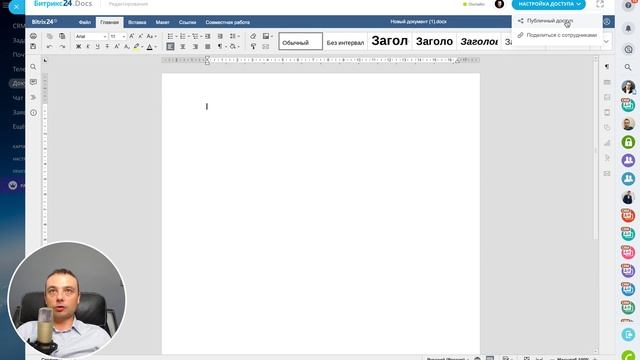
Task: Open the font color dropdown arrow
Action: tap(156, 47)
